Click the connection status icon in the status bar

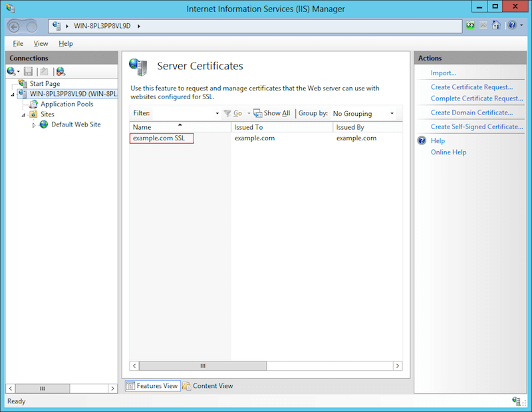(518, 401)
